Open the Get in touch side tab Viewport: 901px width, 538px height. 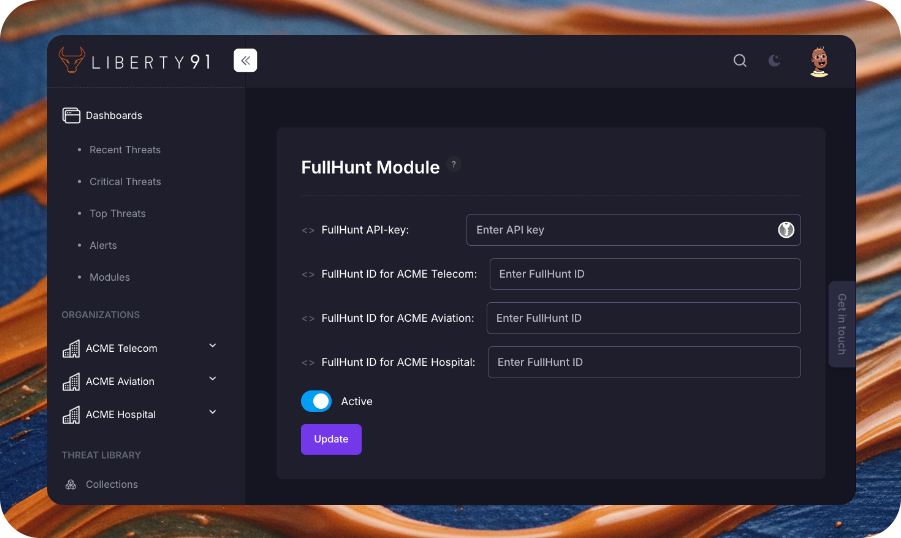tap(841, 324)
